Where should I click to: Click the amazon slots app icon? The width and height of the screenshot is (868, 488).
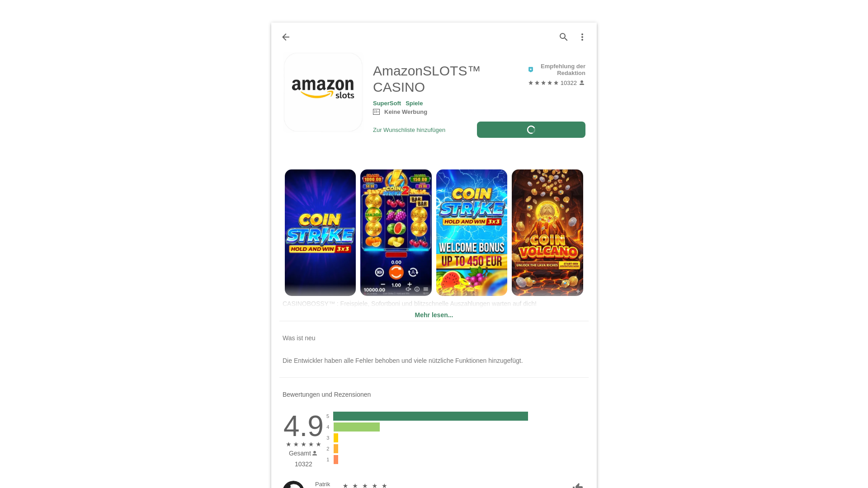[x=323, y=92]
